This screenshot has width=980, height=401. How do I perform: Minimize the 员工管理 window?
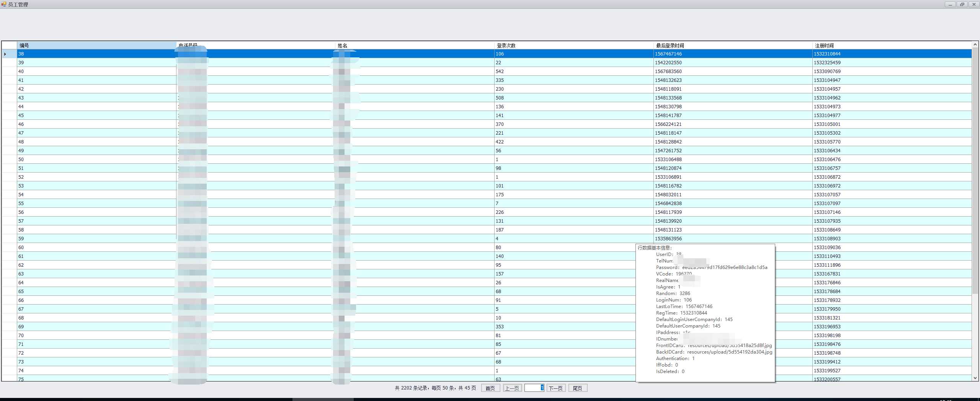click(950, 4)
